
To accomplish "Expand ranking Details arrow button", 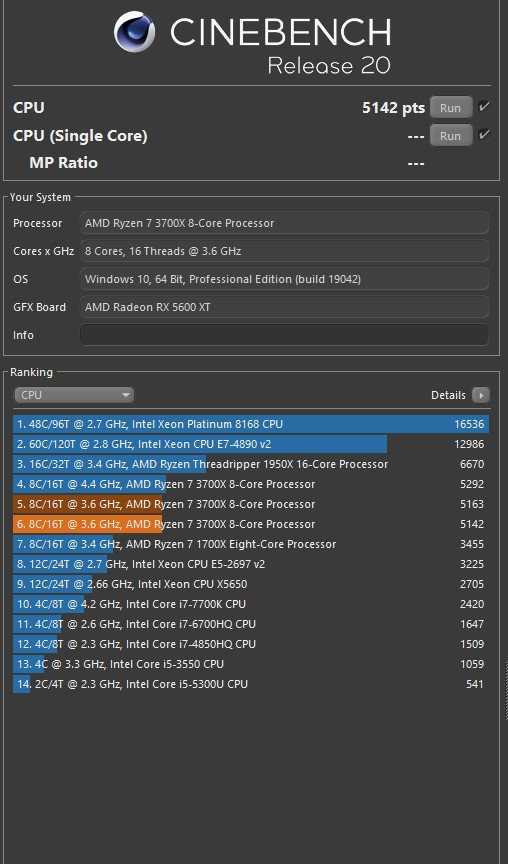I will [x=481, y=395].
